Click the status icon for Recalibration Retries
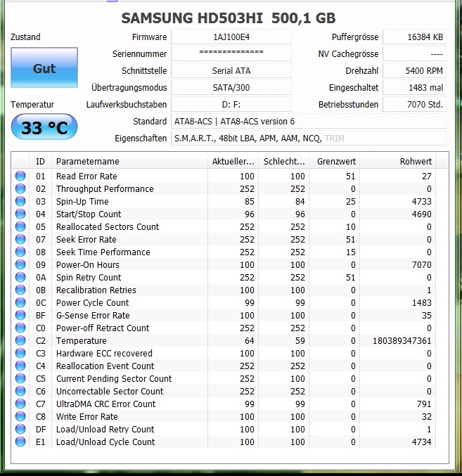This screenshot has height=476, width=462. point(20,290)
